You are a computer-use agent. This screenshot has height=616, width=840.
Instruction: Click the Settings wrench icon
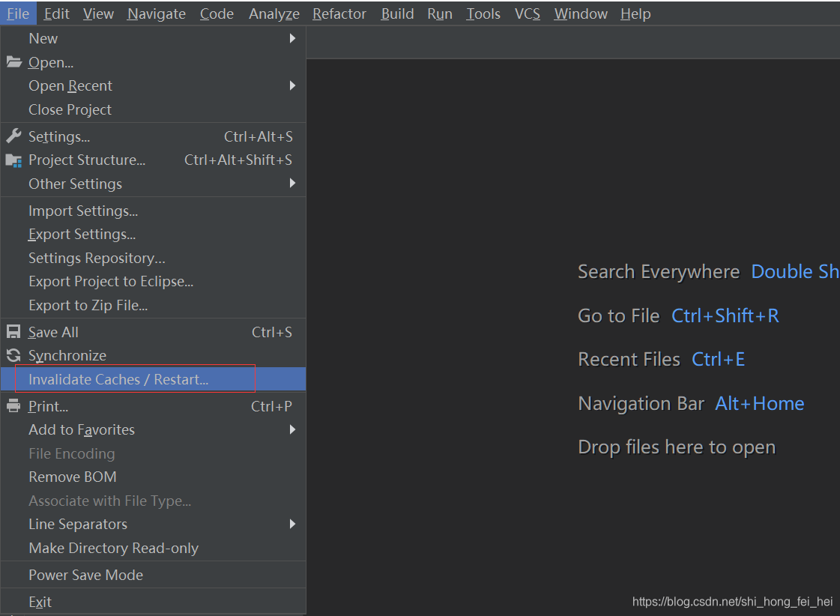(14, 136)
